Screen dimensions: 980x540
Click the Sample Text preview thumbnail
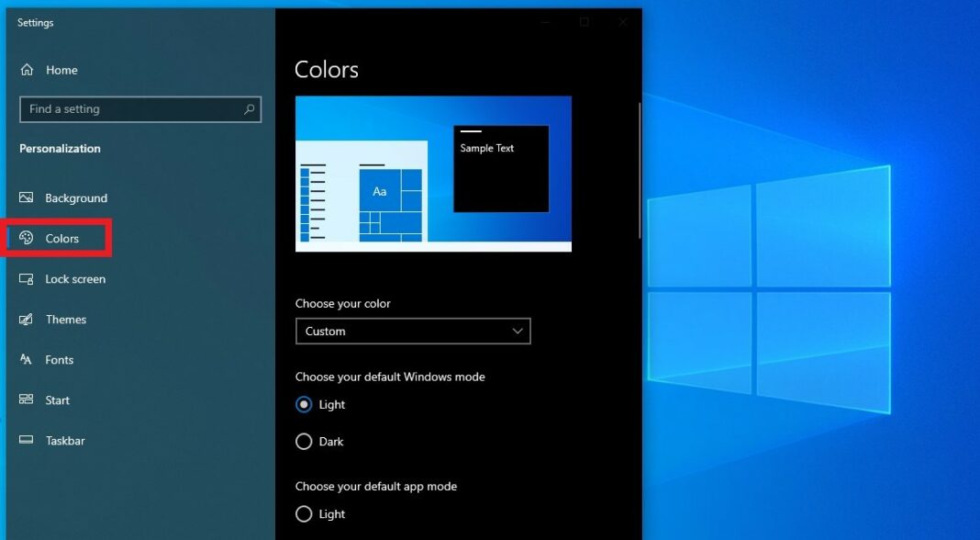pos(500,167)
